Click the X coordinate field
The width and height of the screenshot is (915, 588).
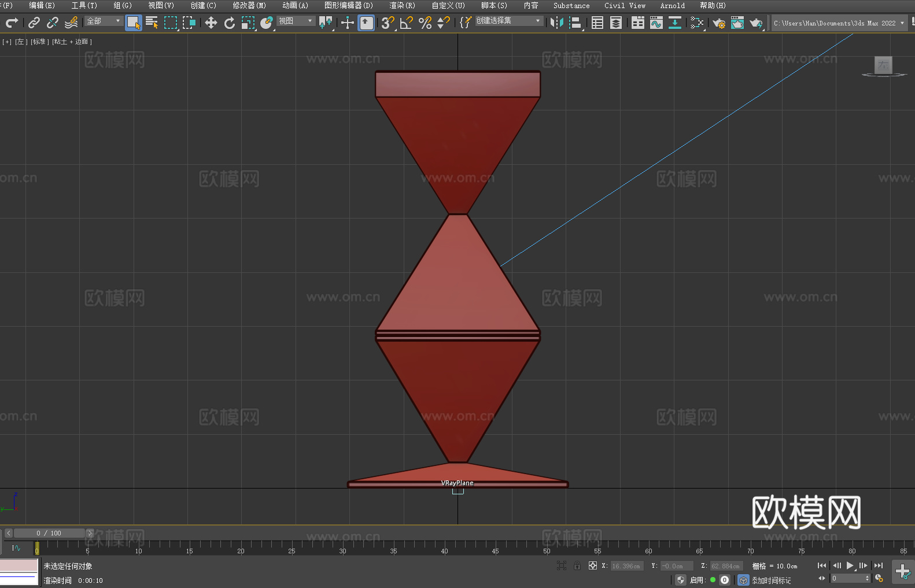tap(627, 566)
